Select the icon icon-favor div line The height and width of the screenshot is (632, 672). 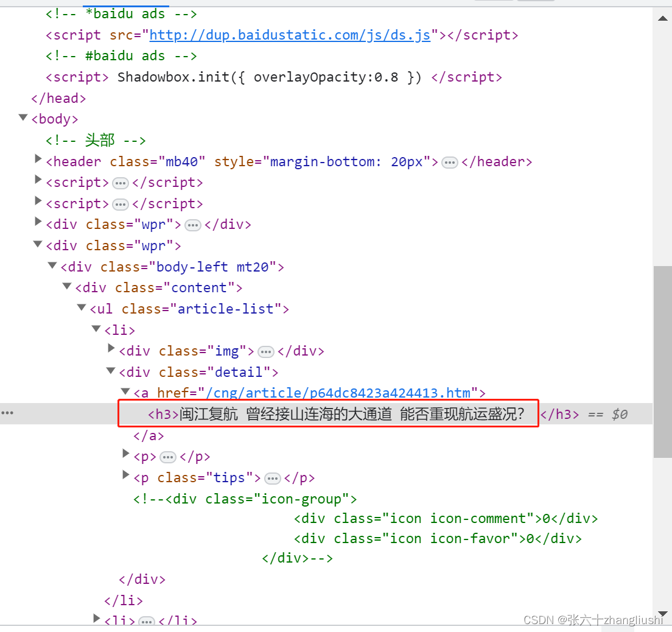pyautogui.click(x=438, y=539)
